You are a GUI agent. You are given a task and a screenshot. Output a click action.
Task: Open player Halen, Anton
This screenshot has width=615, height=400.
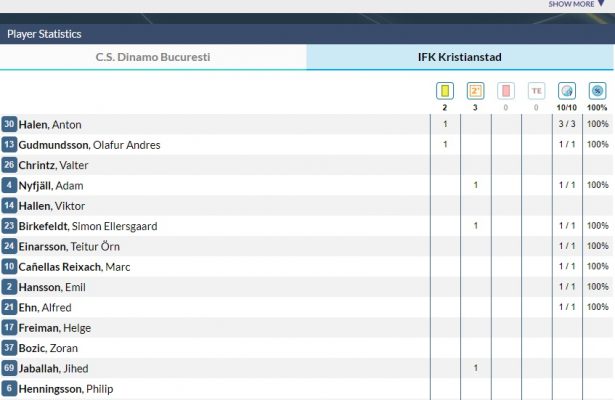[50, 125]
